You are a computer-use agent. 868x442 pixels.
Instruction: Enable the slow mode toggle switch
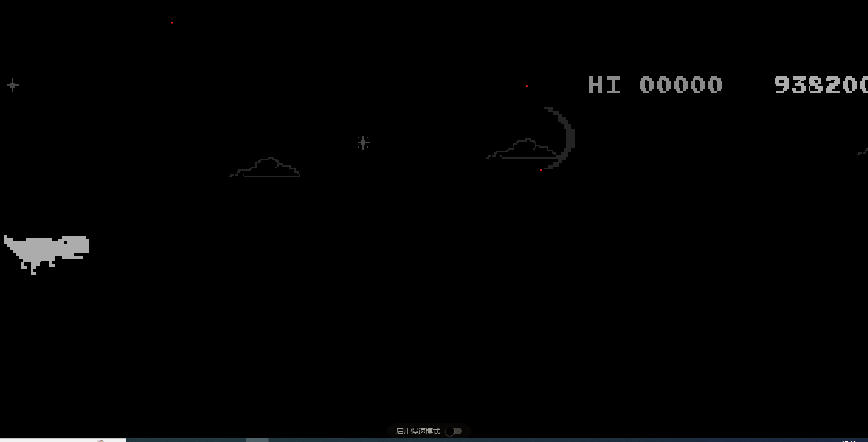click(454, 431)
